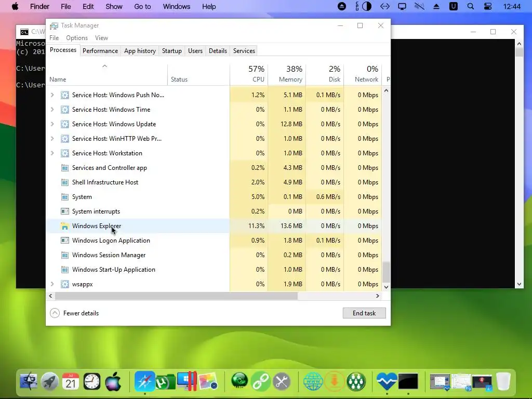Select the Windows Session Manager process
Image resolution: width=532 pixels, height=399 pixels.
214,255
